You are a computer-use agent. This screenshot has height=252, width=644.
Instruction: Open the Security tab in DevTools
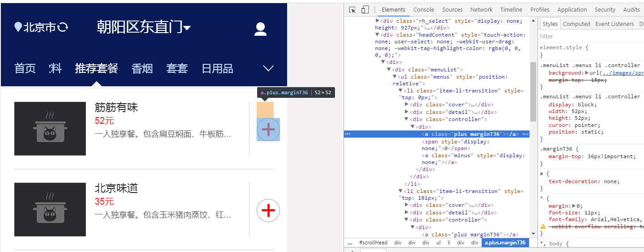[x=605, y=9]
